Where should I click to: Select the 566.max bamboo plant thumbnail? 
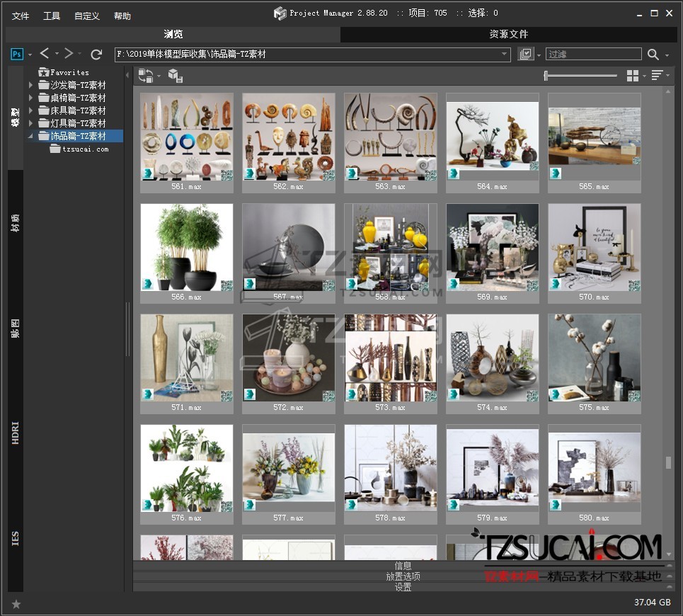tap(187, 248)
